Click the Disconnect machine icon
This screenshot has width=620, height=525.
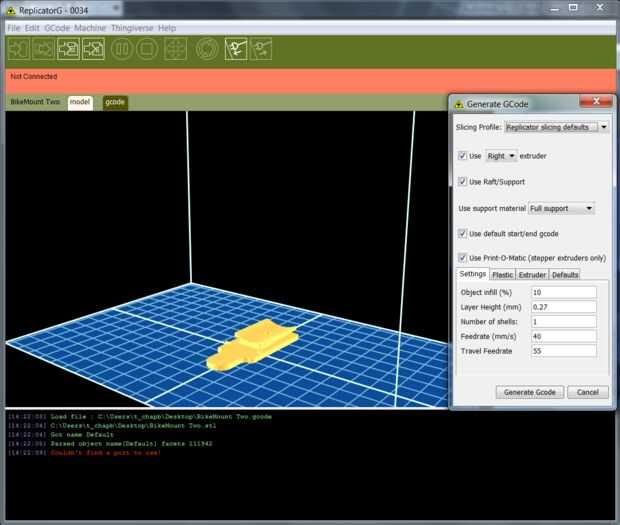pyautogui.click(x=262, y=48)
